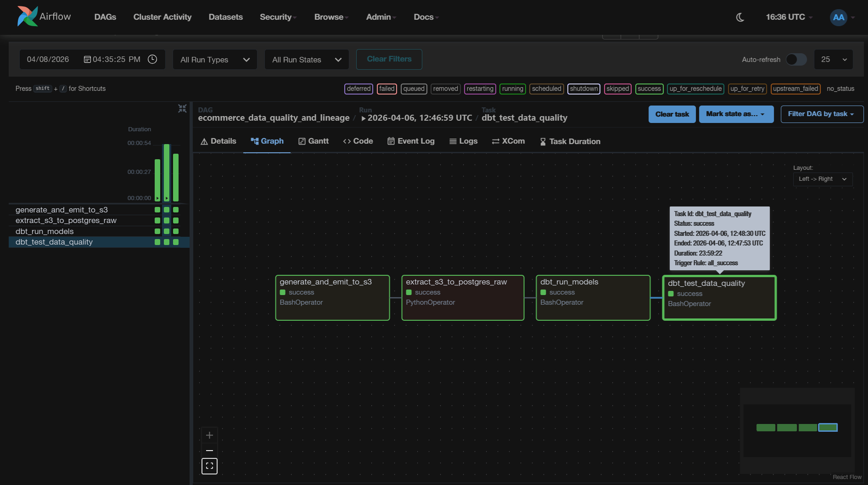Viewport: 868px width, 485px height.
Task: Zoom out of the graph
Action: pyautogui.click(x=209, y=451)
